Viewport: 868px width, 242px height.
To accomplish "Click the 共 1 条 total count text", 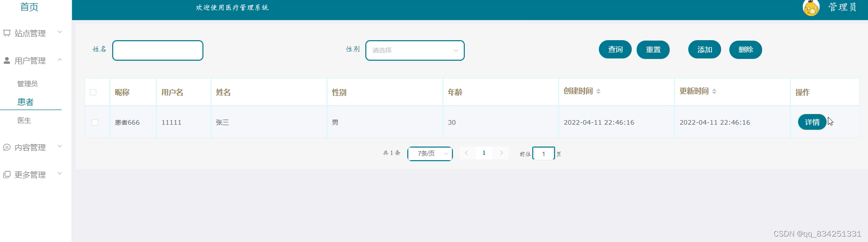I will [x=392, y=153].
